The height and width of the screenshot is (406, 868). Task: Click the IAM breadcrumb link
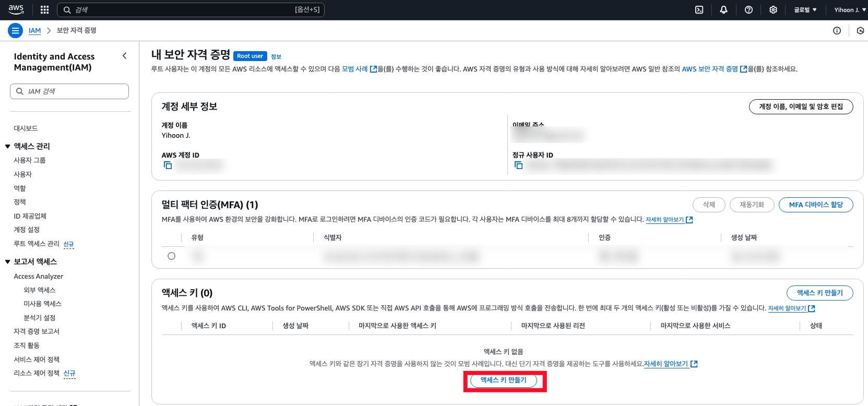pos(34,31)
